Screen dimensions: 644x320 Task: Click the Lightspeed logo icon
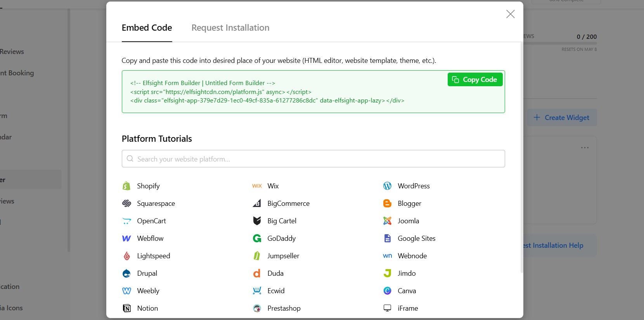(x=126, y=256)
